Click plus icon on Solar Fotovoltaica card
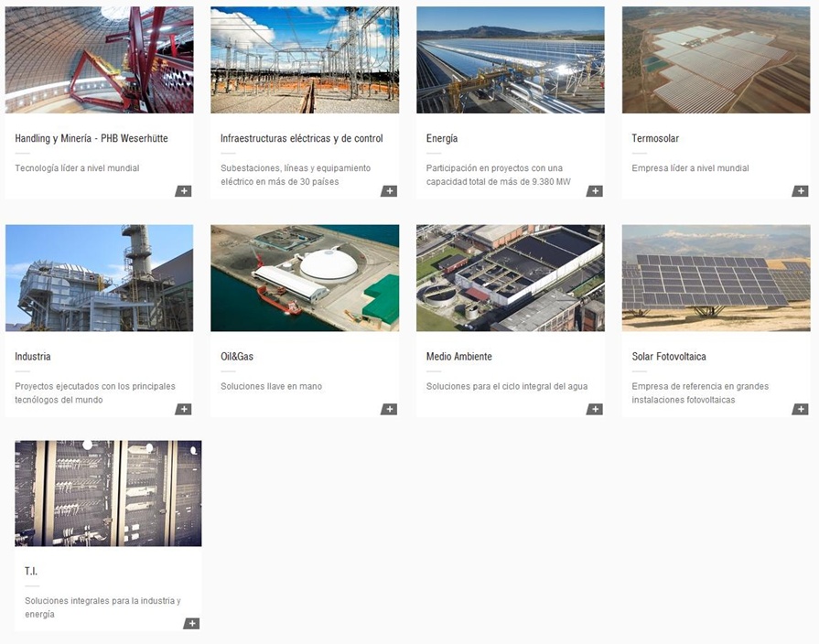 coord(801,409)
